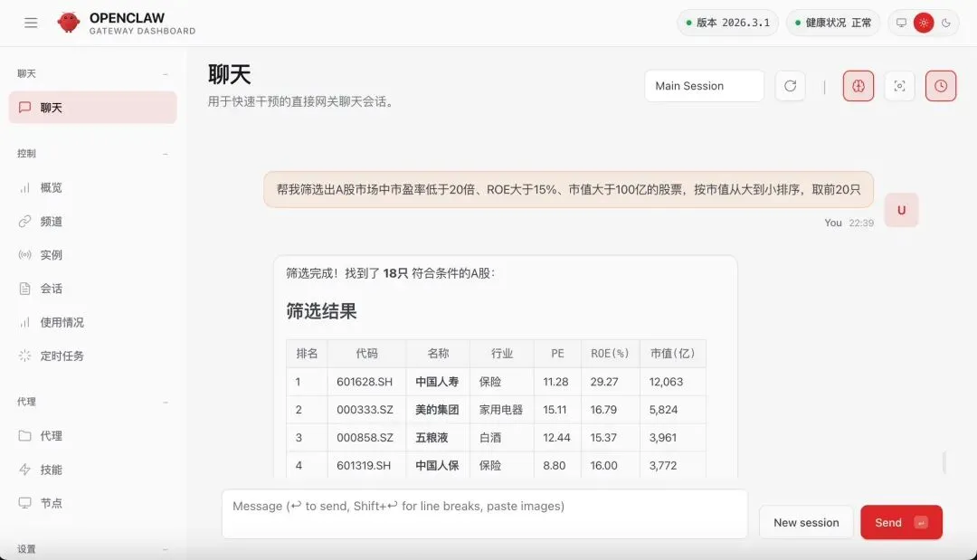This screenshot has width=977, height=560.
Task: Click the user message about A股筛选
Action: tap(568, 189)
